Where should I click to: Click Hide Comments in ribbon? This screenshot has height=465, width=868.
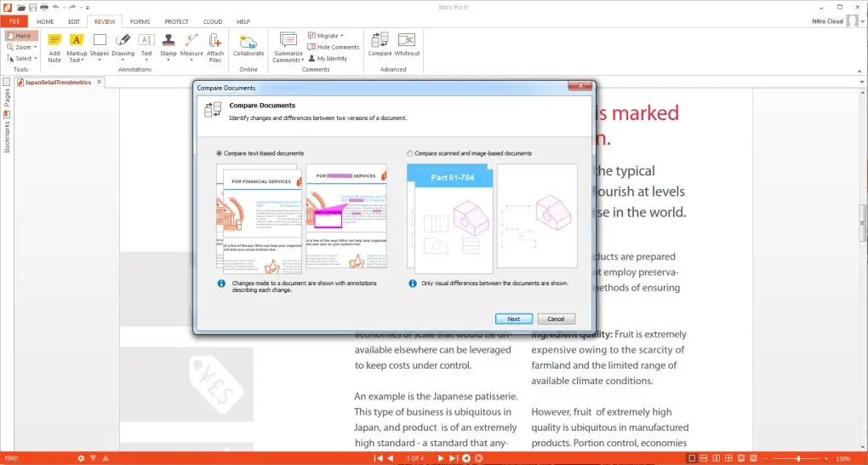pyautogui.click(x=334, y=47)
